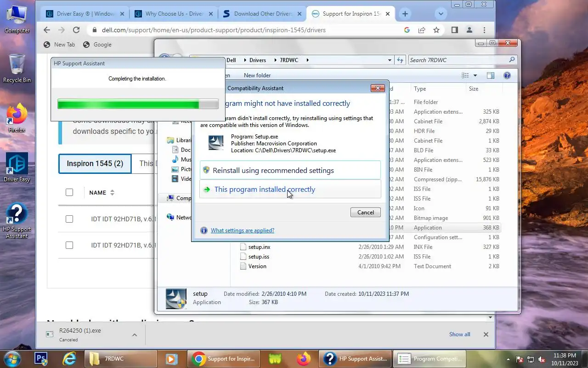
Task: Cancel the Compatibility Assistant dialog
Action: coord(366,213)
